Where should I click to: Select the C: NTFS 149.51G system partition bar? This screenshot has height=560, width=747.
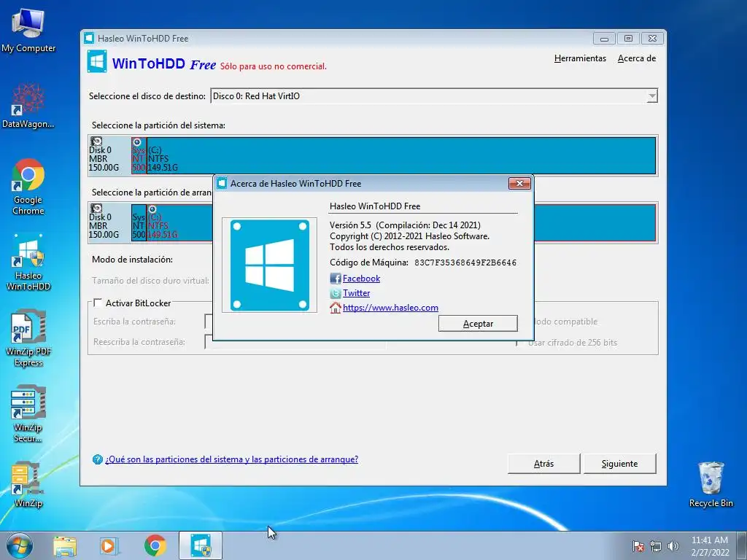(401, 155)
